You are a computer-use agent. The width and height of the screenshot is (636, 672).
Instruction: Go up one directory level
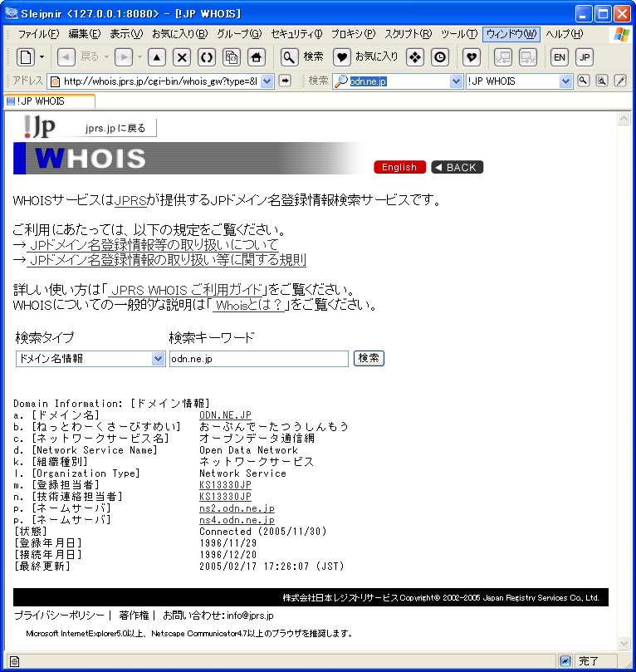157,57
